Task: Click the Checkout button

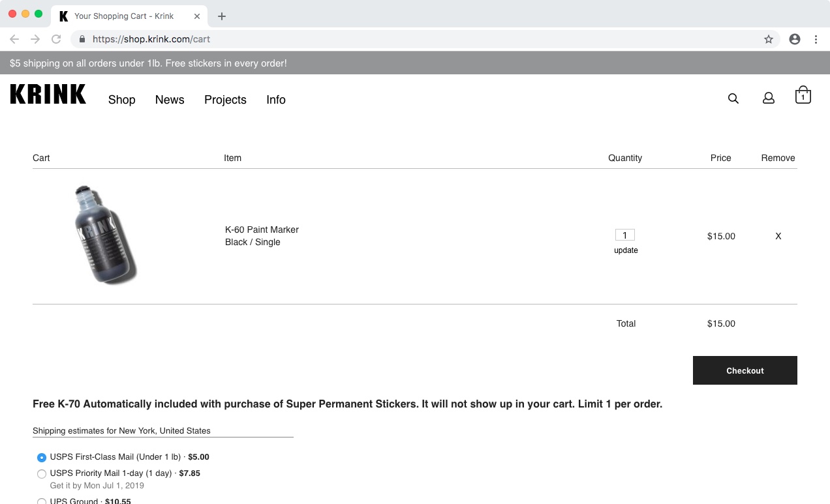Action: click(745, 370)
